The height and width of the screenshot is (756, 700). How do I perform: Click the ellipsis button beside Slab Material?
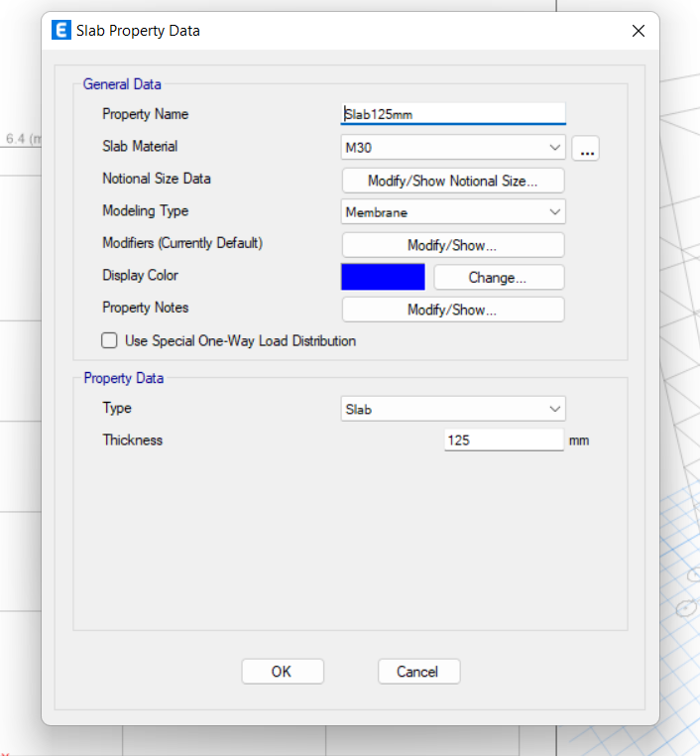(586, 148)
